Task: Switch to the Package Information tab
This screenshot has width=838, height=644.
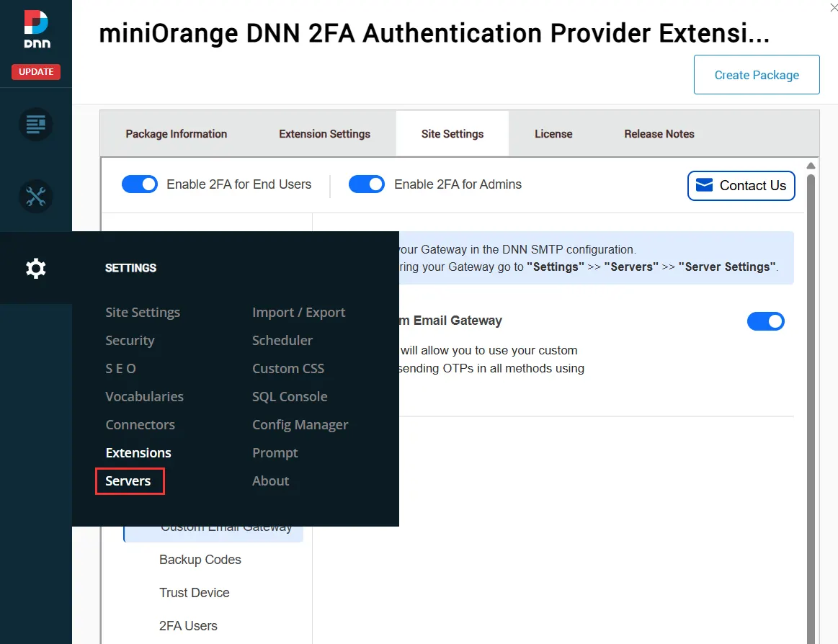Action: click(x=176, y=133)
